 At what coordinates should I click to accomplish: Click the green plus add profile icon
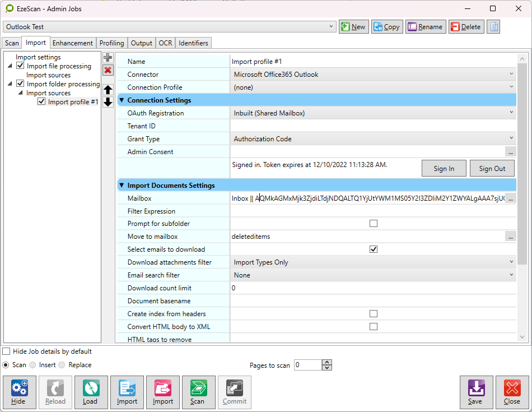[x=108, y=58]
